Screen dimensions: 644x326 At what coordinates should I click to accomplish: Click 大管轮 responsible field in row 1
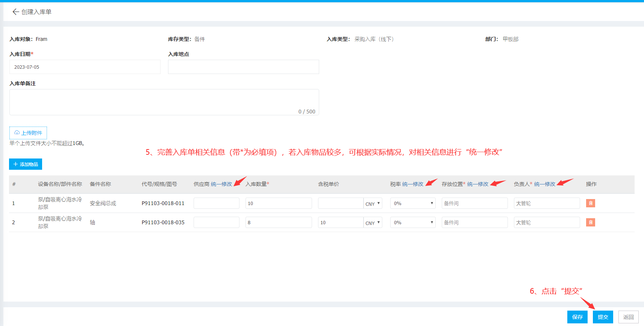point(547,203)
